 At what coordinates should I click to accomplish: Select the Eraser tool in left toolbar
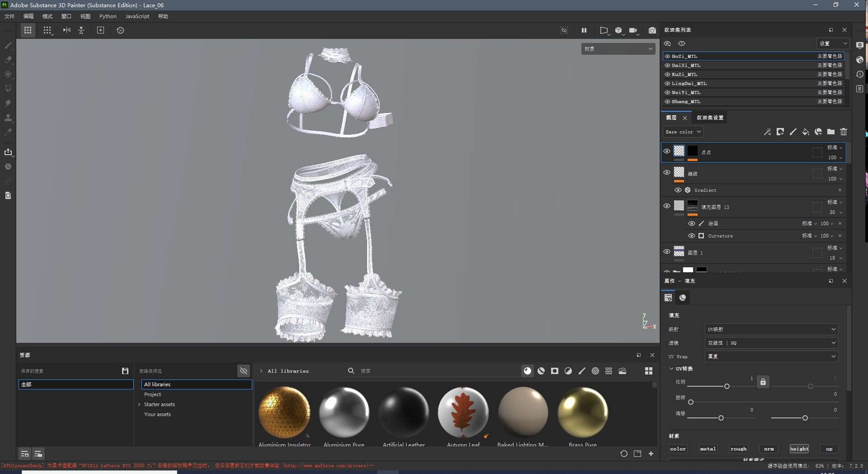8,60
